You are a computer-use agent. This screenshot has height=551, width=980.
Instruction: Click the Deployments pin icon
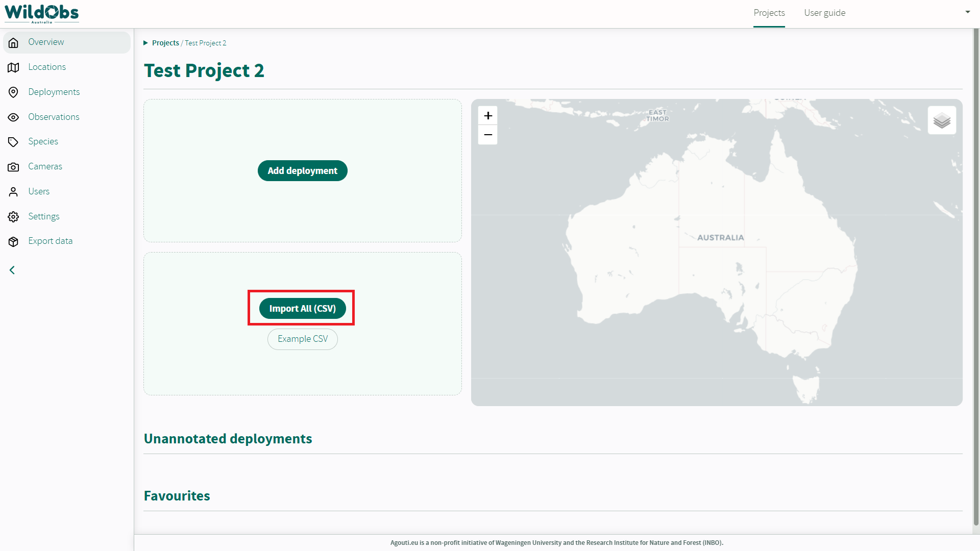click(14, 92)
